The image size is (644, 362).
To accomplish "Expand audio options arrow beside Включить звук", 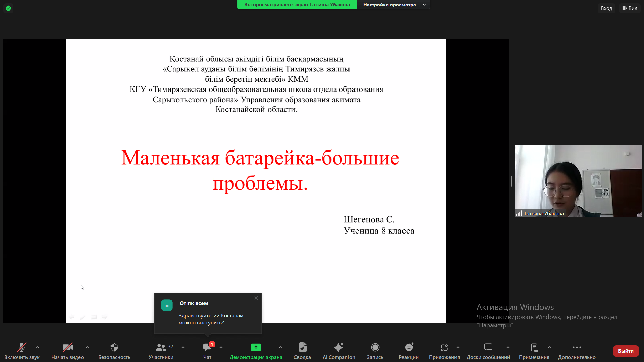I will click(x=38, y=347).
